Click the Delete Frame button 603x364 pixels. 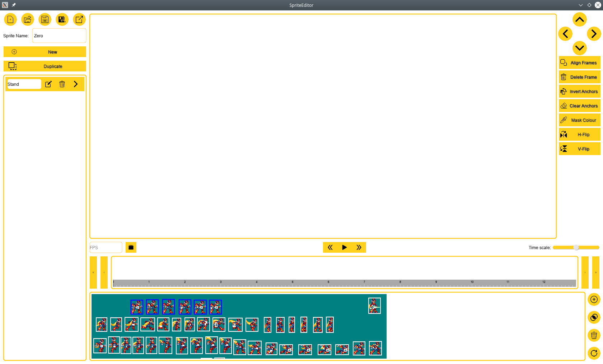click(580, 77)
